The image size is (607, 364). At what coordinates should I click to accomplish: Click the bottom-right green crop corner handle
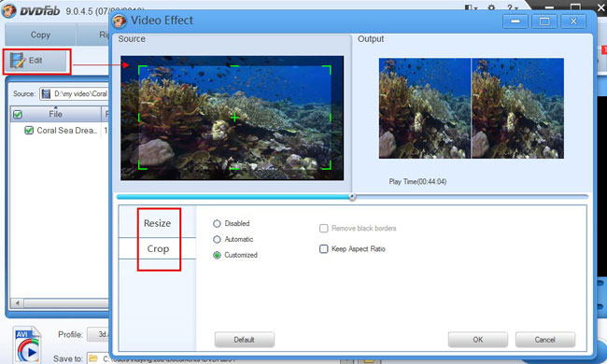pos(327,165)
